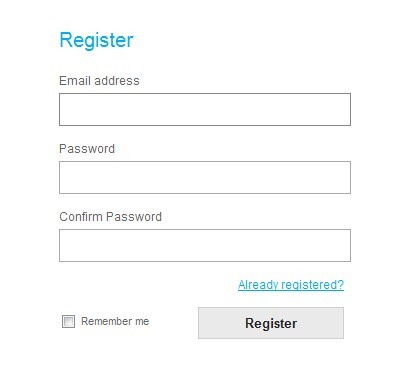Open the Already registered? link

click(291, 285)
